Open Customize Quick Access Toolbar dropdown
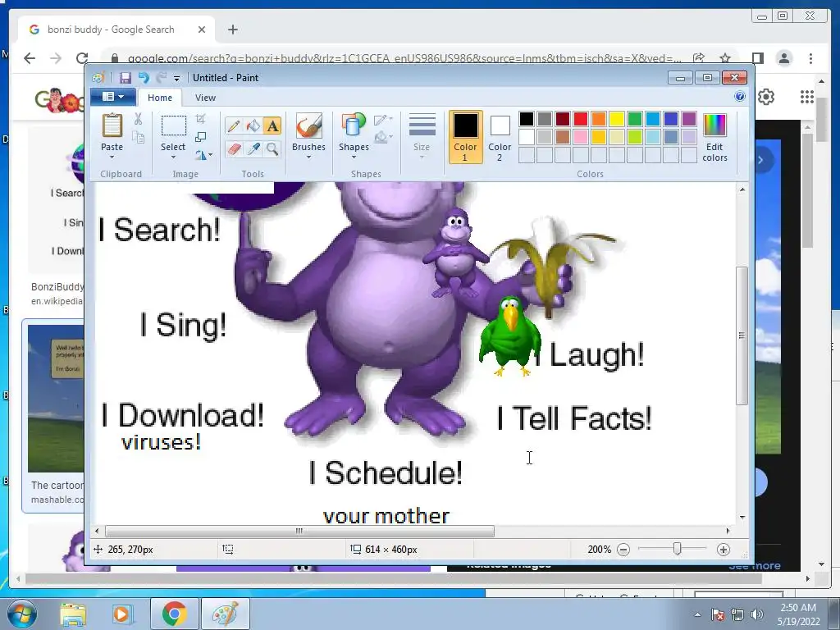The height and width of the screenshot is (630, 840). point(176,78)
